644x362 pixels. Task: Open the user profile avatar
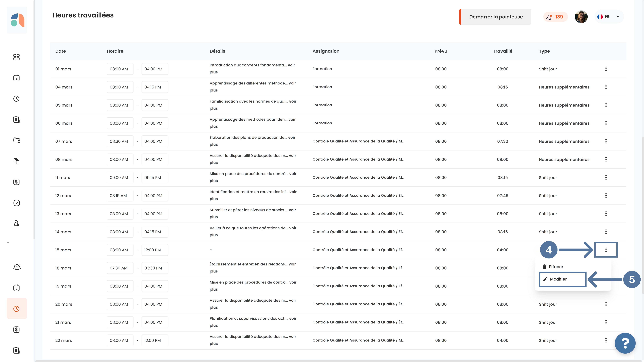(581, 17)
